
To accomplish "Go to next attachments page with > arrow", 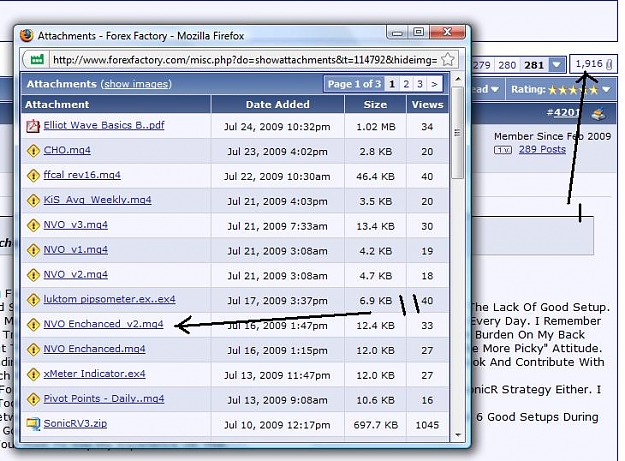I will [x=434, y=84].
